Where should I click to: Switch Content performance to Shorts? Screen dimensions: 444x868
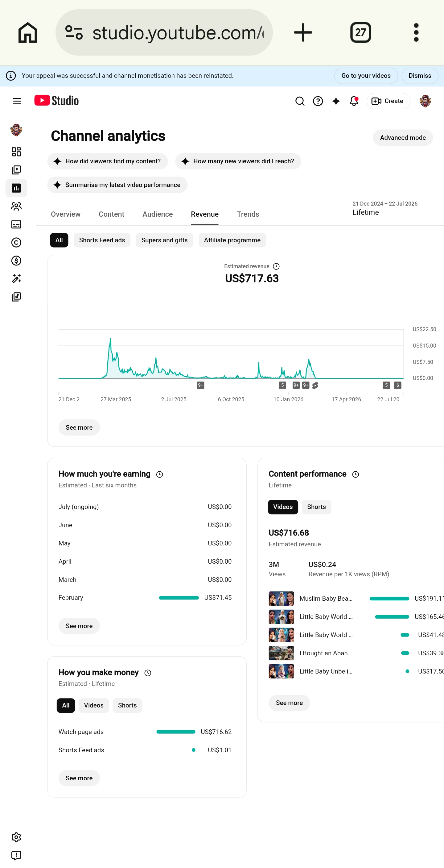316,507
